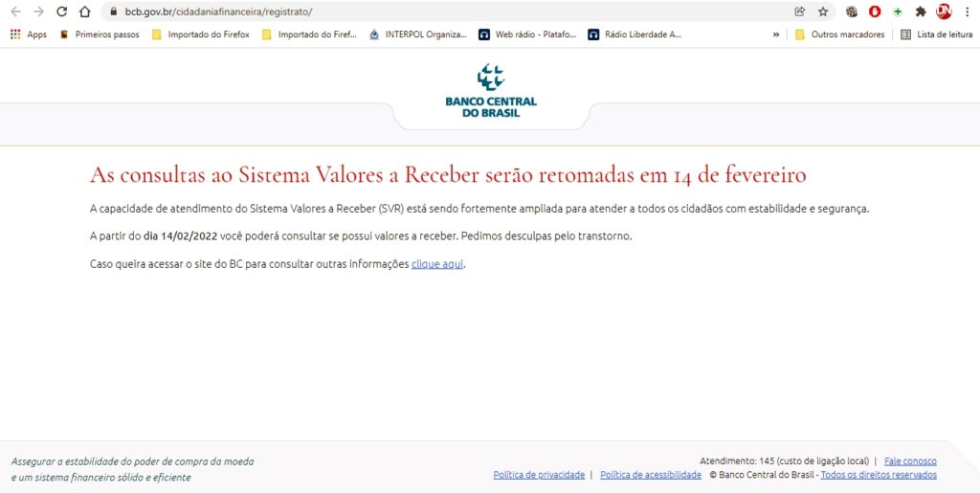Open the Política de acessibilidade link
This screenshot has height=493, width=980.
[651, 475]
